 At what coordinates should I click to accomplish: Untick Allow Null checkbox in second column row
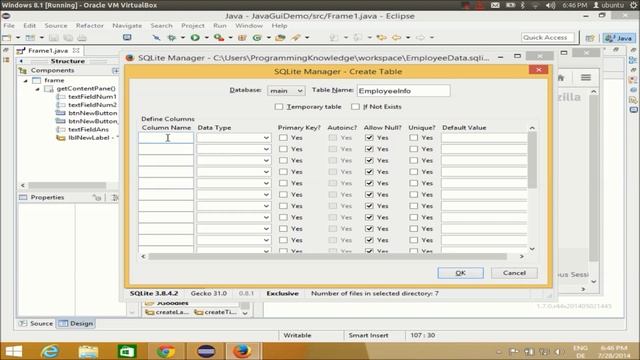tap(369, 149)
